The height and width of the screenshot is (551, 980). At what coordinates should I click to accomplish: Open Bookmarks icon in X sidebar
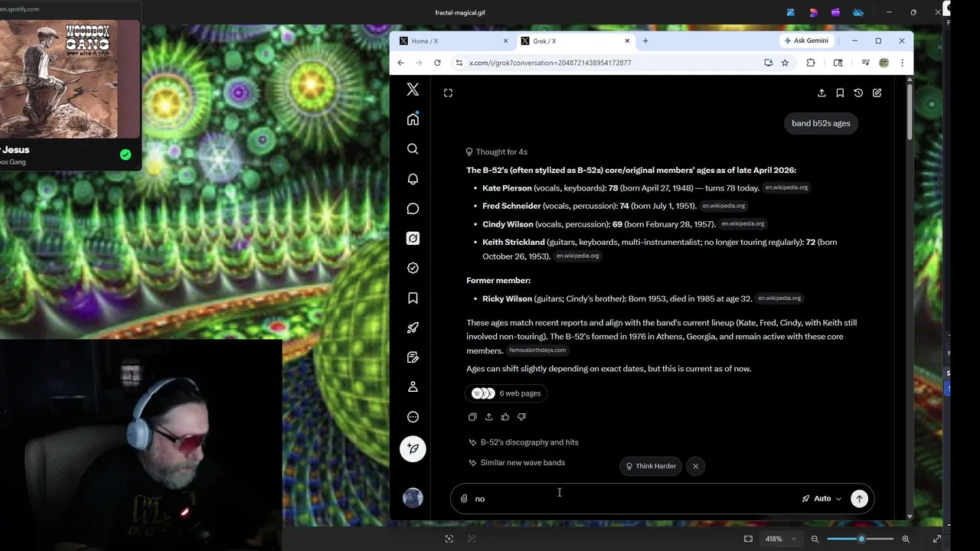point(413,298)
